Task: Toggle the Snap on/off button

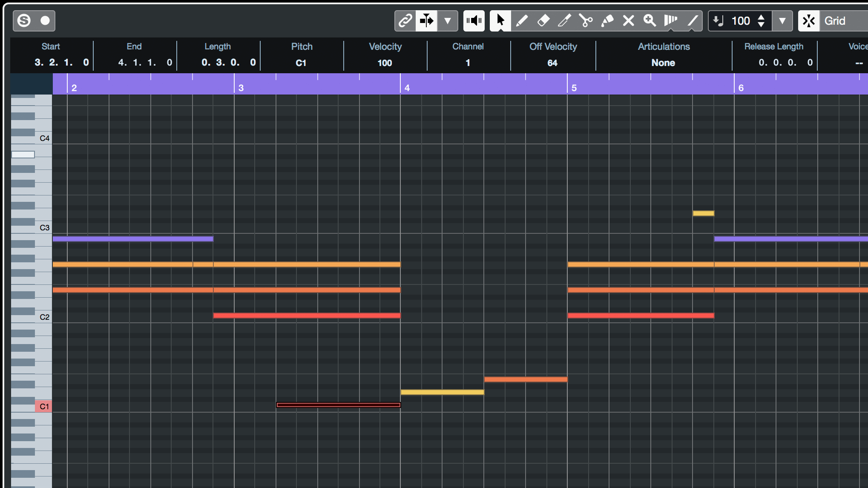Action: coord(809,20)
